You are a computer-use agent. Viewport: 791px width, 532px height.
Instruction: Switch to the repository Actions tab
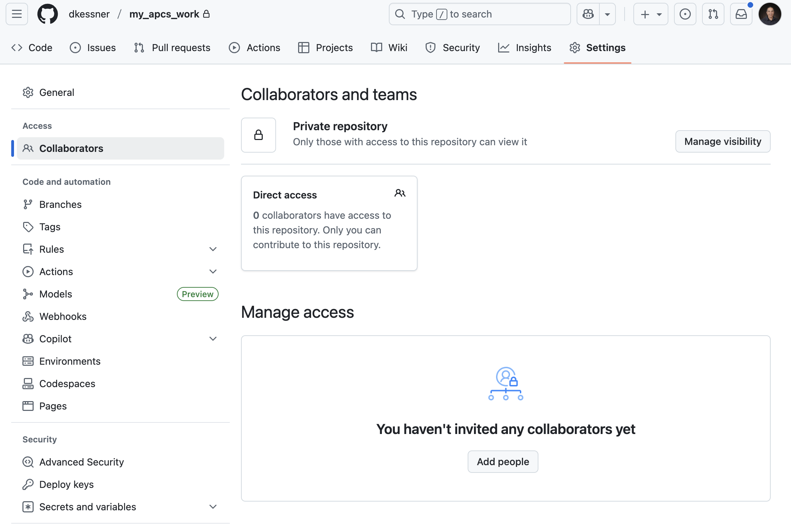pos(255,48)
